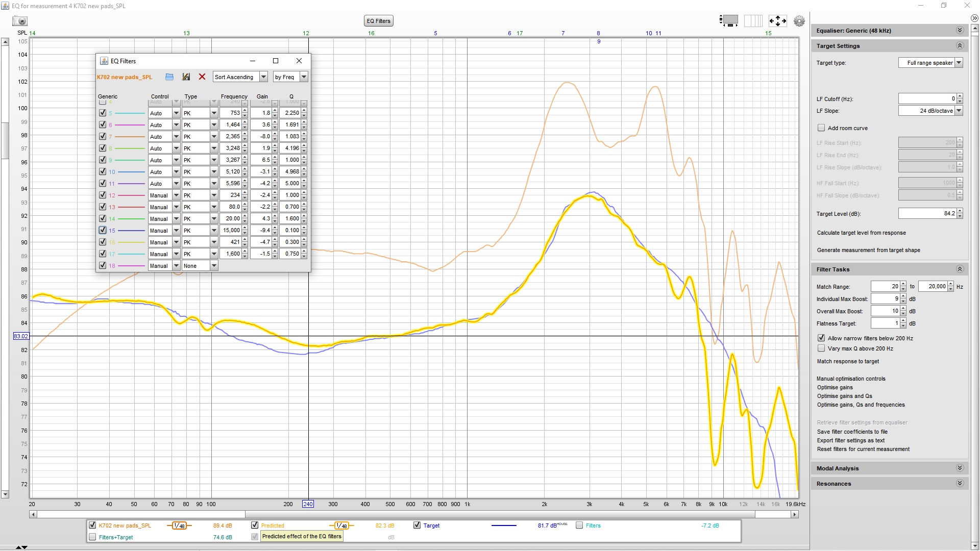Click the Match Range end frequency field

pos(933,286)
